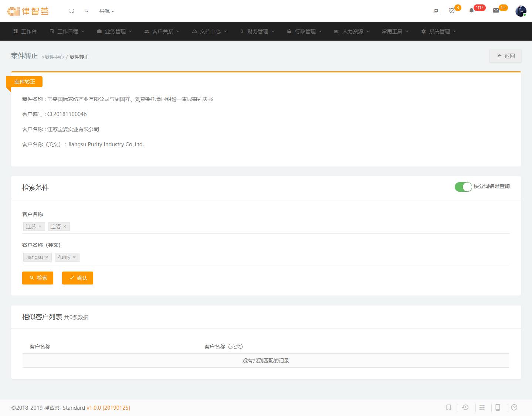This screenshot has width=532, height=416.
Task: Click the 返回 back button
Action: 506,56
